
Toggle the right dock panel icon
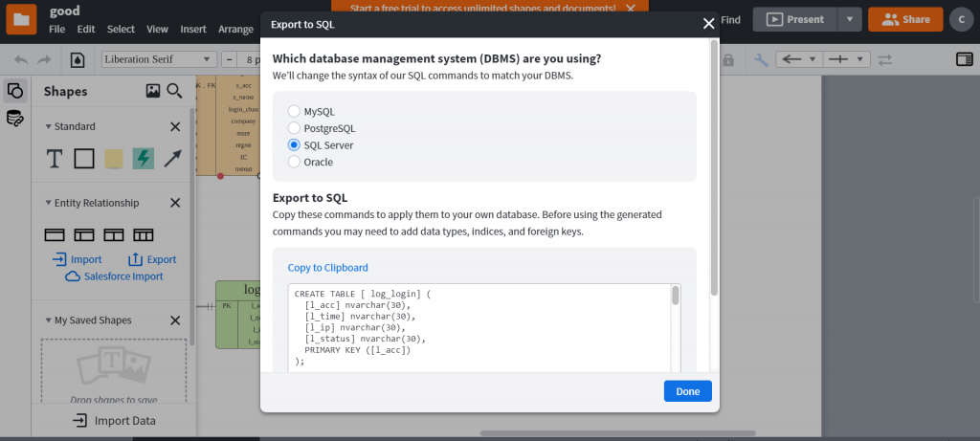click(964, 59)
